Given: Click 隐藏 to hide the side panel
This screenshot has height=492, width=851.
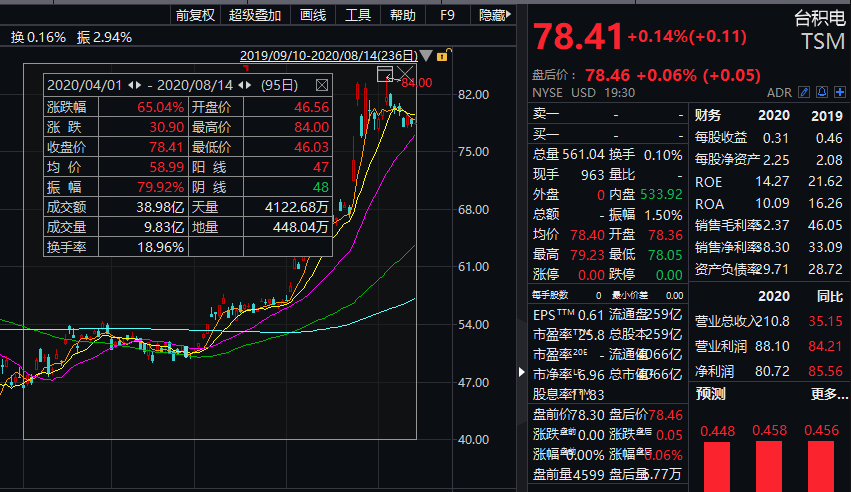Looking at the screenshot, I should click(494, 15).
